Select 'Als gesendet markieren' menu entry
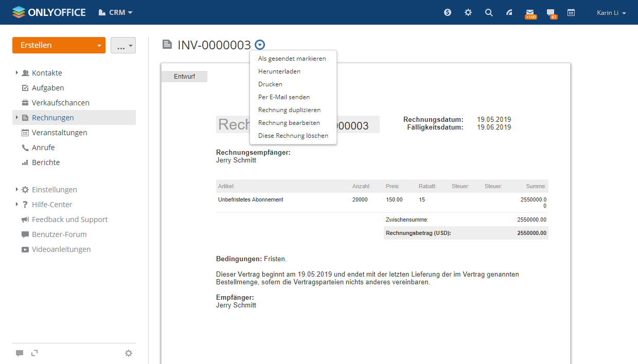Screen dimensions: 638x364 pos(292,59)
